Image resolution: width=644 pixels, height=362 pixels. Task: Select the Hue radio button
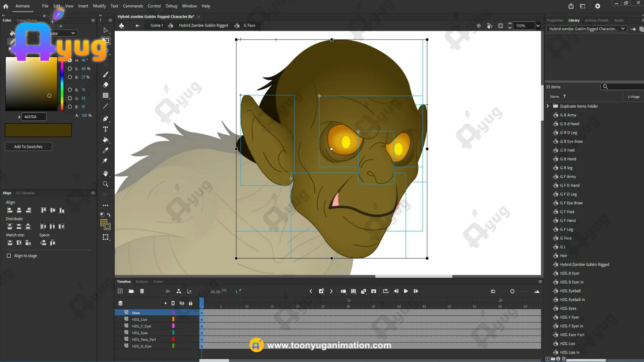click(70, 60)
